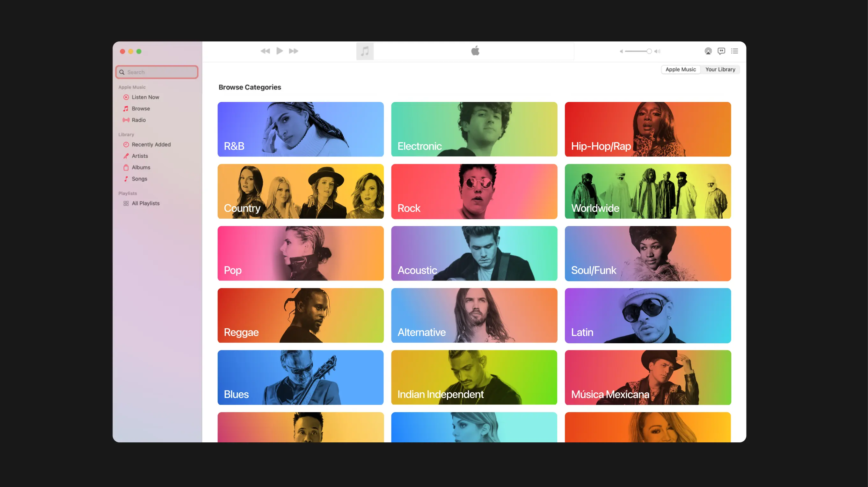Click the magnifying glass search icon
This screenshot has width=868, height=487.
tap(122, 72)
